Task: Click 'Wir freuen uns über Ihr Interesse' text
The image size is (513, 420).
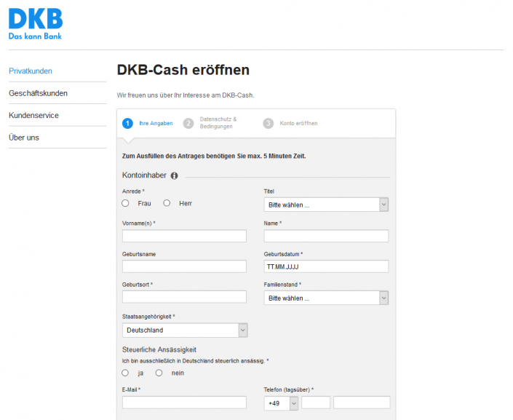Action: click(186, 95)
